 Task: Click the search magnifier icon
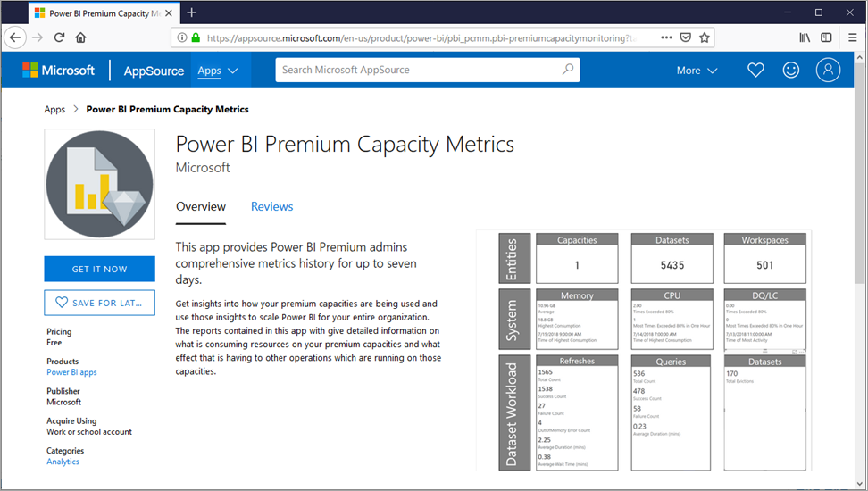click(567, 70)
